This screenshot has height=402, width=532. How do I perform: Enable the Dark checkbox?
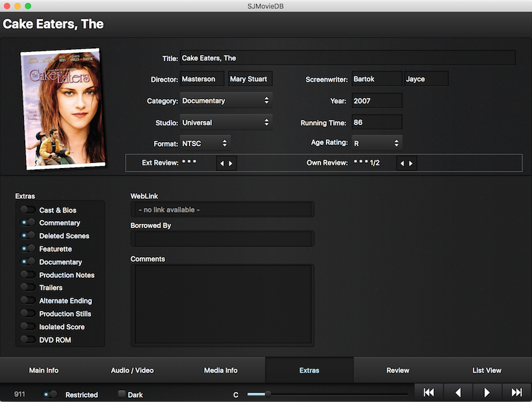pyautogui.click(x=122, y=394)
